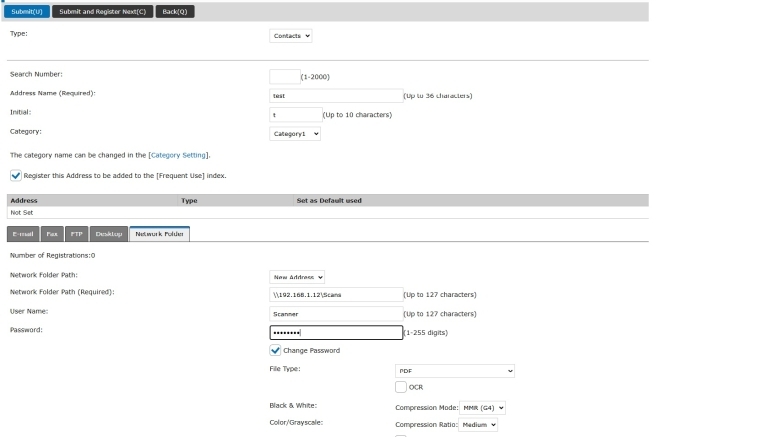The width and height of the screenshot is (776, 437).
Task: Click the Initial input box
Action: 295,114
